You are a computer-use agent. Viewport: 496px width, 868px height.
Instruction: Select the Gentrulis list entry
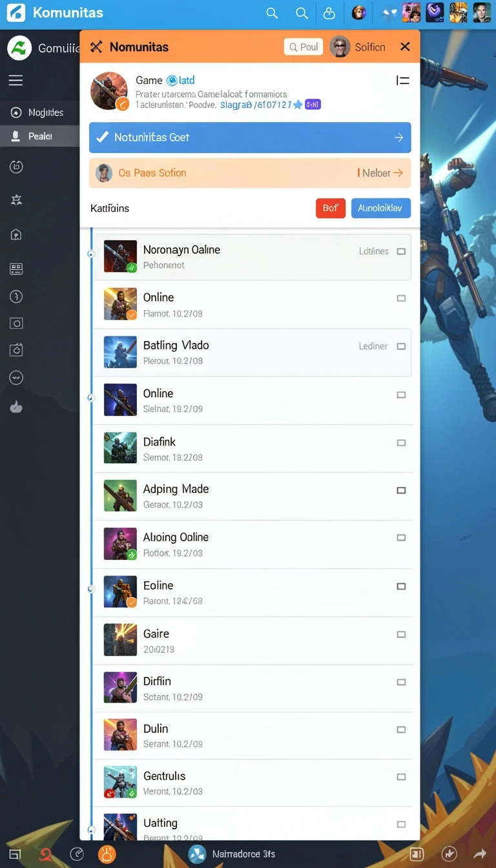253,783
